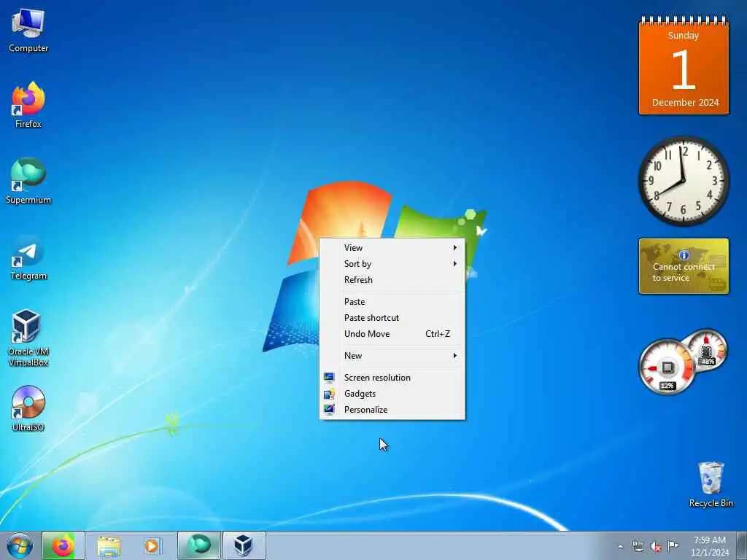Open Windows Explorer from the taskbar
The height and width of the screenshot is (560, 747).
109,545
